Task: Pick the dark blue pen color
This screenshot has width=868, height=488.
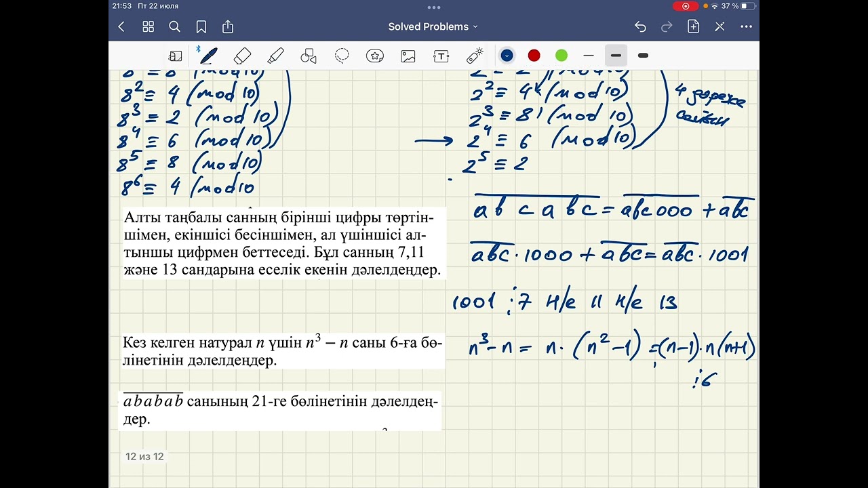Action: tap(507, 56)
